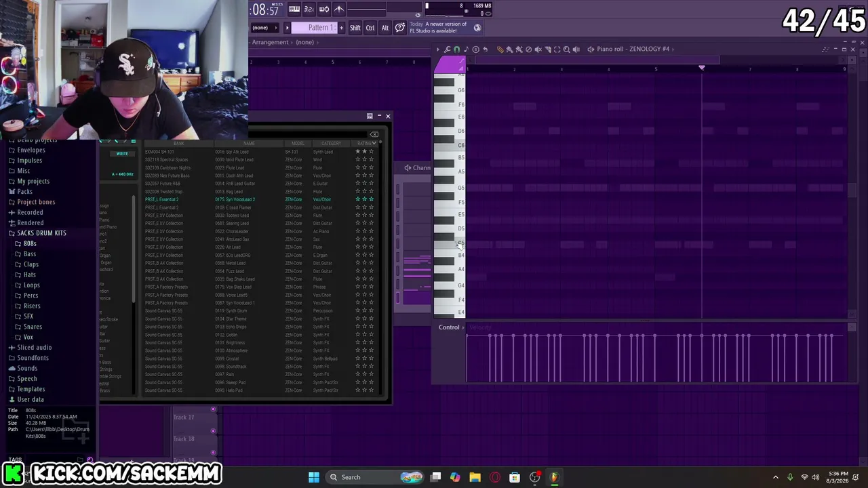Set third star rating for Sqr Atk Lead
The image size is (868, 488).
click(x=371, y=152)
